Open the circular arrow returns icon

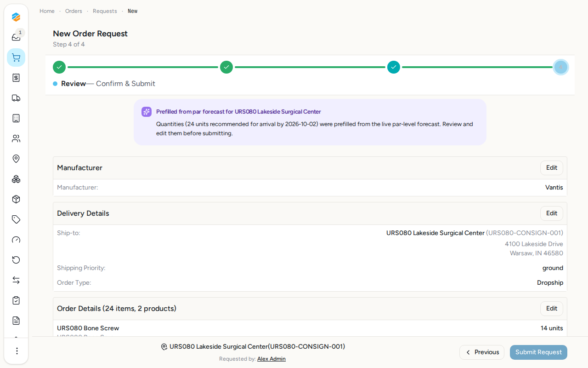[x=16, y=260]
